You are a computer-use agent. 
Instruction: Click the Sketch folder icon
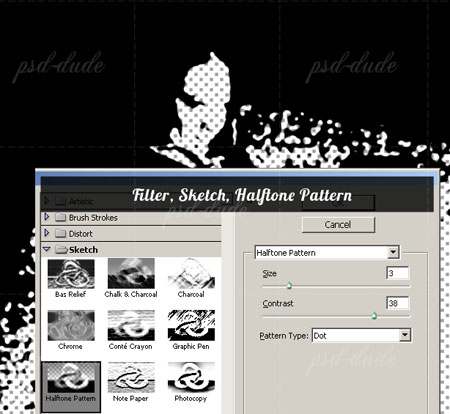pos(61,249)
